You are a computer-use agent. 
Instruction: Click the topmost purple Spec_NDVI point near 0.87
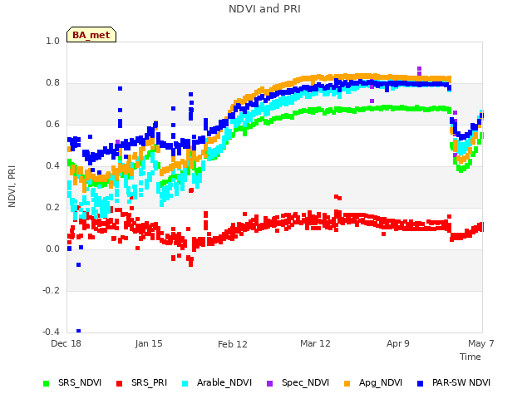pos(419,68)
